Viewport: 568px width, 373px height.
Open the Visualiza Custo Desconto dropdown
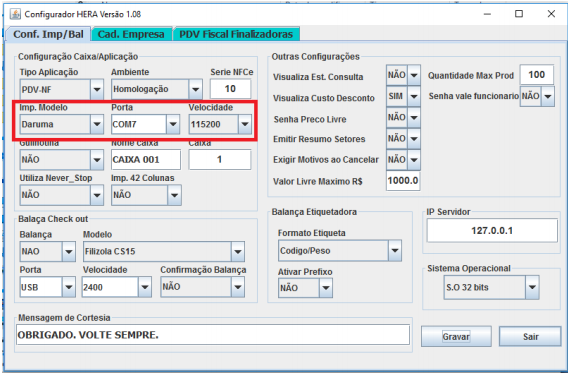[x=403, y=96]
